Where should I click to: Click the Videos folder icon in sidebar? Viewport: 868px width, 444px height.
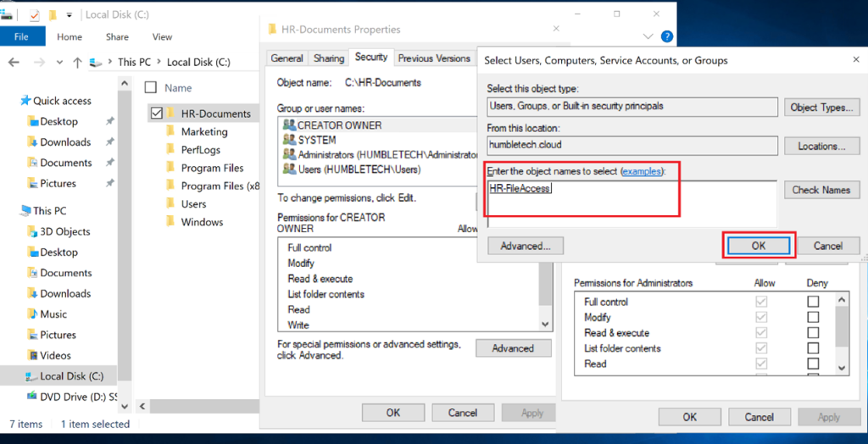tap(32, 356)
